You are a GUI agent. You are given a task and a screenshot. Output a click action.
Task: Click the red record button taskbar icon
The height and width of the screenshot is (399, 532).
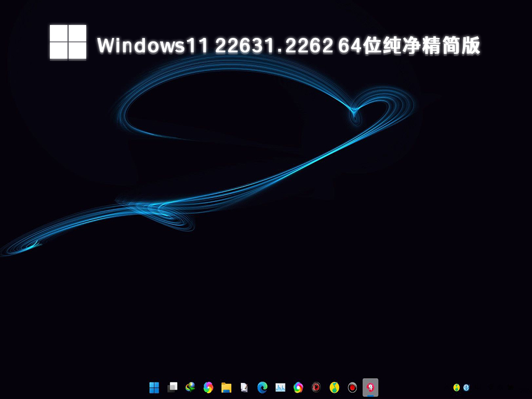tap(352, 387)
